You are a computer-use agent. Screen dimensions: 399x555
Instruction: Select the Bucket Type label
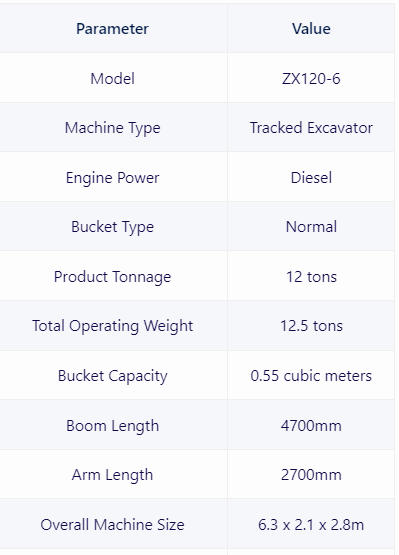click(x=112, y=227)
